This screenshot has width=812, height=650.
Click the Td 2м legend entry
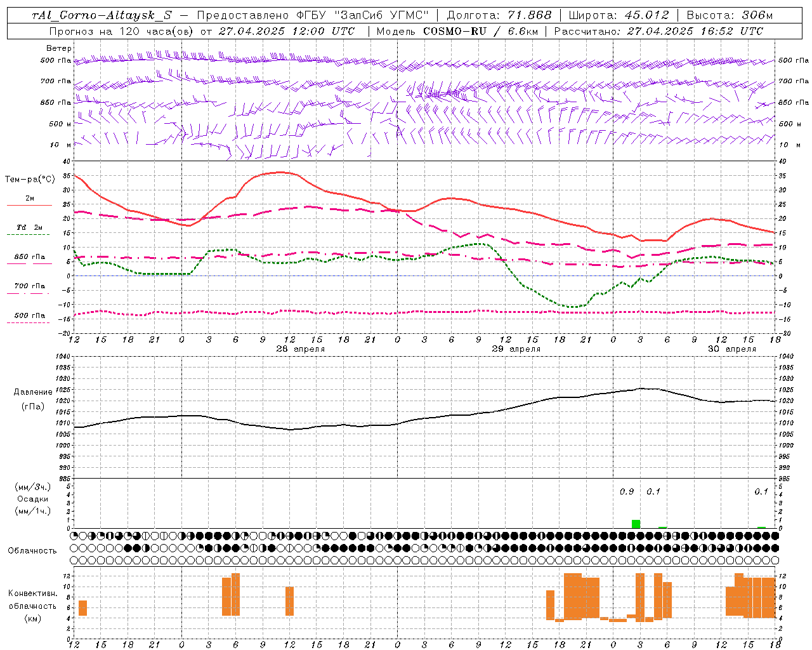pyautogui.click(x=29, y=227)
